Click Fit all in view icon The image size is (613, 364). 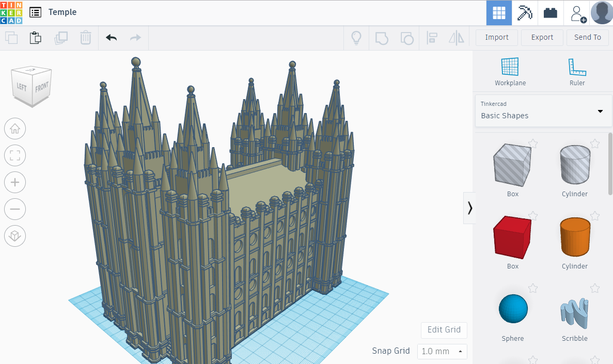(15, 155)
